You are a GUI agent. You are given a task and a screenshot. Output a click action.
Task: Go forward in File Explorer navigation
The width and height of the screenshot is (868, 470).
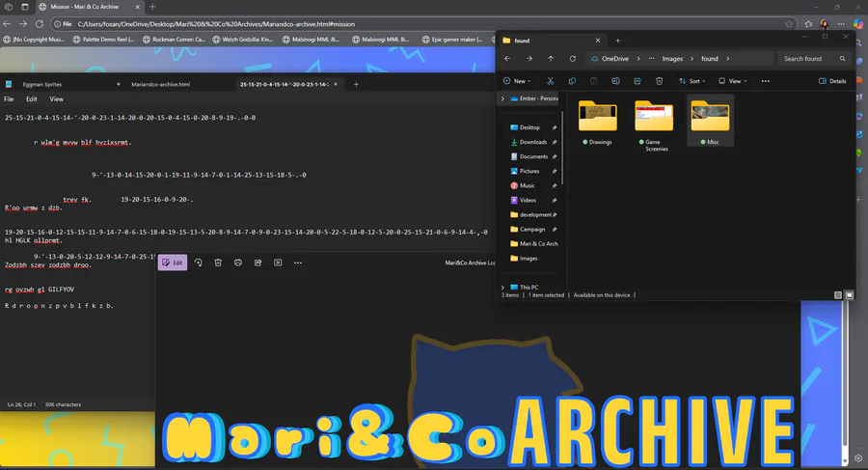tap(529, 58)
